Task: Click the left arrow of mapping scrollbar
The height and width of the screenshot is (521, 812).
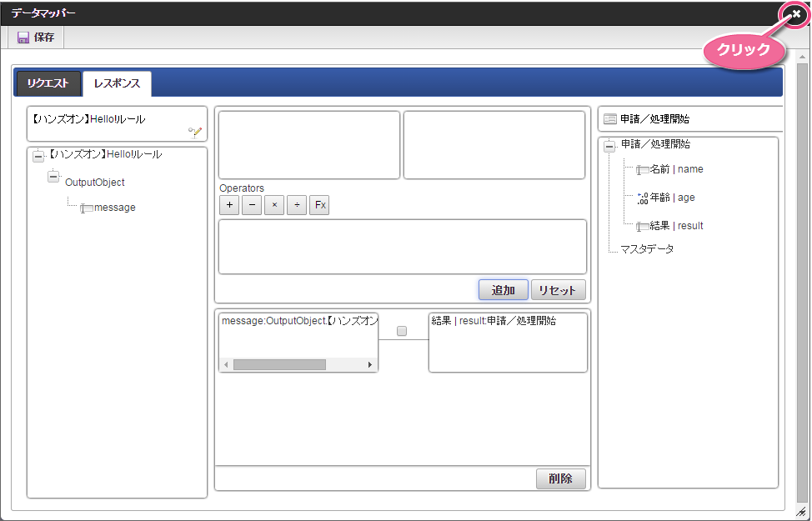Action: pos(226,364)
